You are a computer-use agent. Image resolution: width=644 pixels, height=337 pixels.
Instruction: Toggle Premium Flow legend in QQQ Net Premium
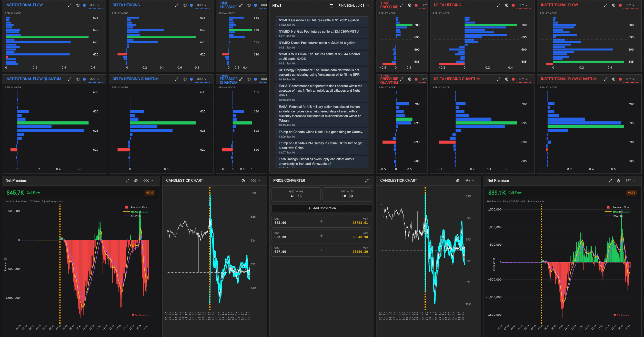(x=136, y=207)
